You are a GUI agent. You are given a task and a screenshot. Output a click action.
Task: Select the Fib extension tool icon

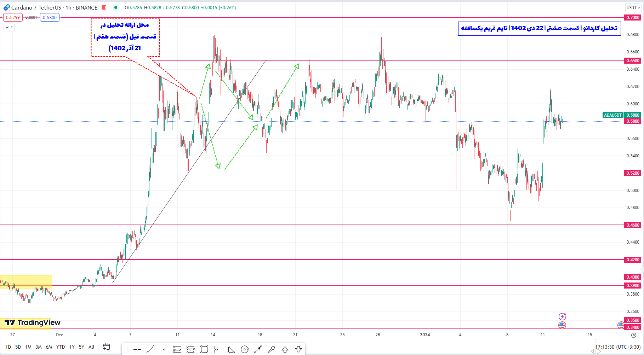(190, 350)
